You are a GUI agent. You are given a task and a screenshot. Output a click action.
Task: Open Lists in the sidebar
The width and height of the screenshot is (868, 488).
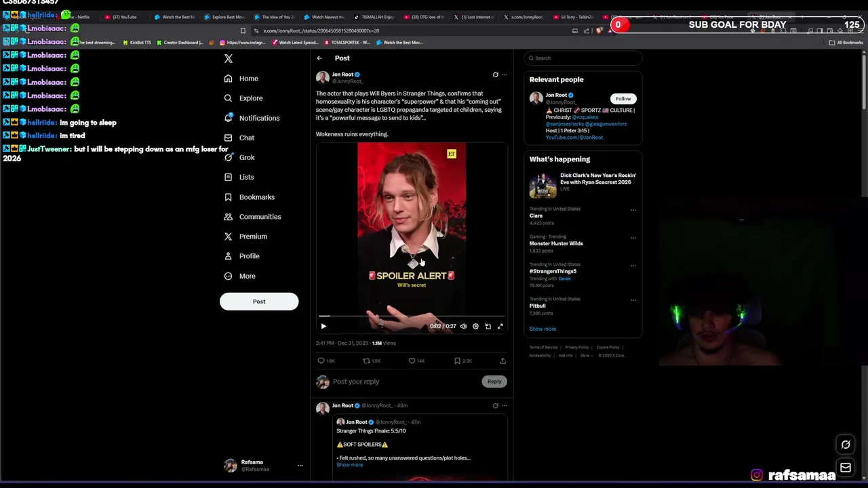239,177
